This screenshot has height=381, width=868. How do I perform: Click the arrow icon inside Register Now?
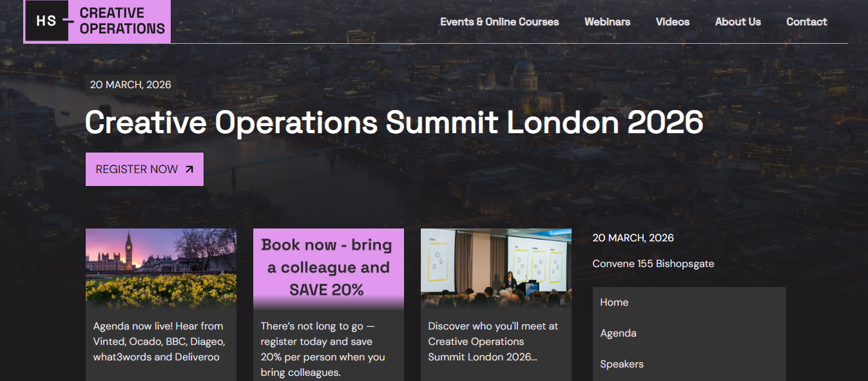pyautogui.click(x=189, y=169)
